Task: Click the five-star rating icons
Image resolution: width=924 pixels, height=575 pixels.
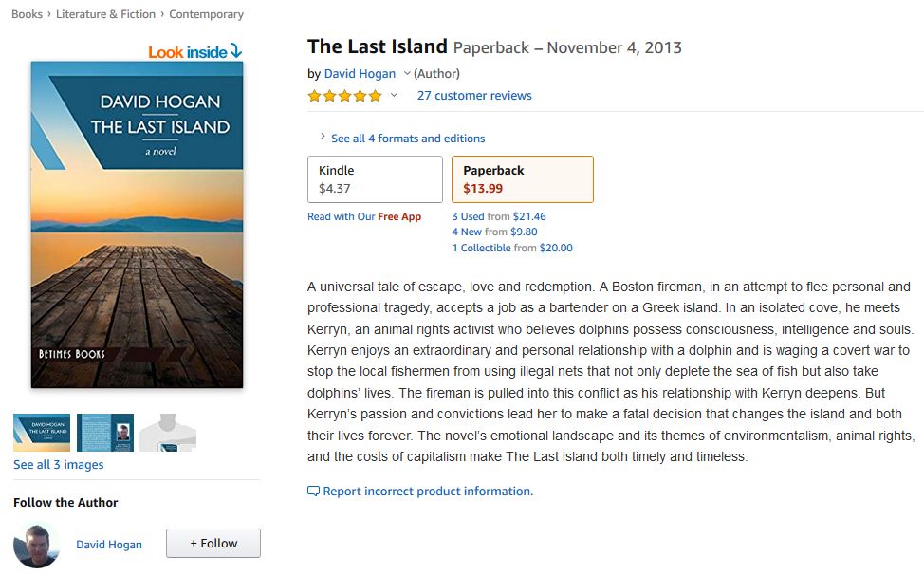Action: pos(344,96)
